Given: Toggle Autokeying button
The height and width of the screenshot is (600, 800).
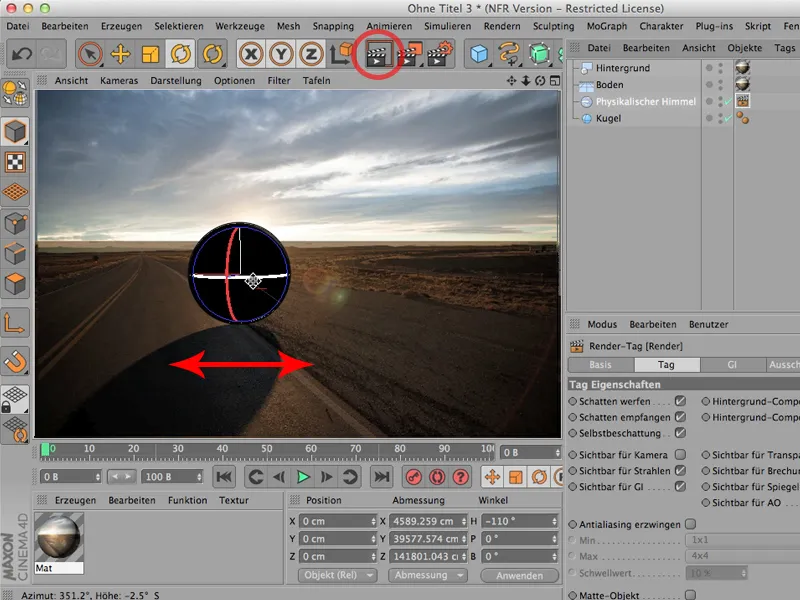Looking at the screenshot, I should point(437,477).
